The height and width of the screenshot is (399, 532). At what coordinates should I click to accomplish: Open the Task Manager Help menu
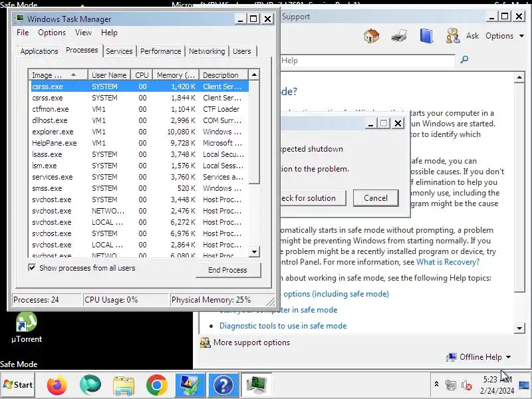point(109,33)
